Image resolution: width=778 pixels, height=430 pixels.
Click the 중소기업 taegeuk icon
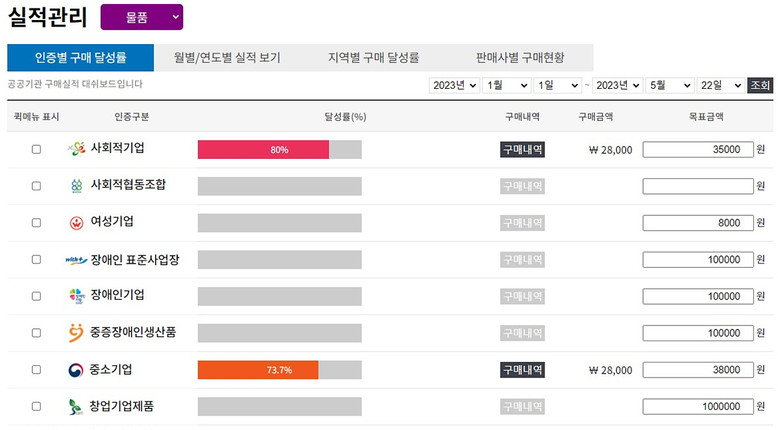76,370
